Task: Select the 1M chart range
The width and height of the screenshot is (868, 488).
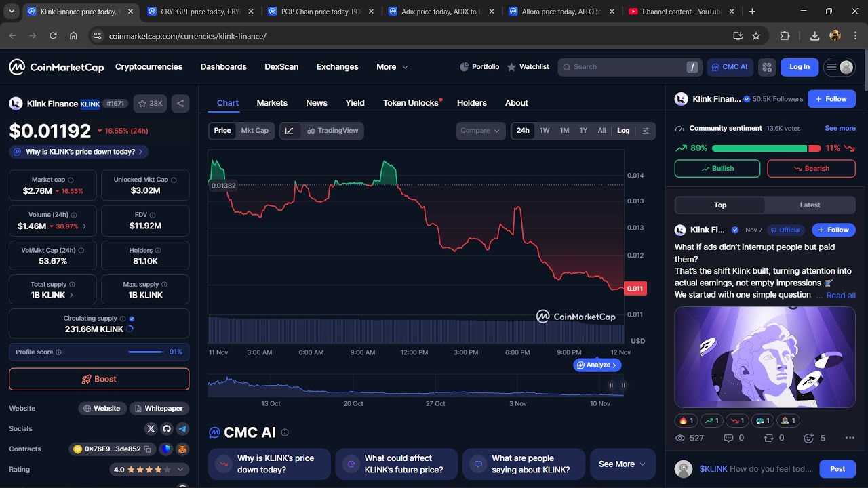Action: (x=564, y=131)
